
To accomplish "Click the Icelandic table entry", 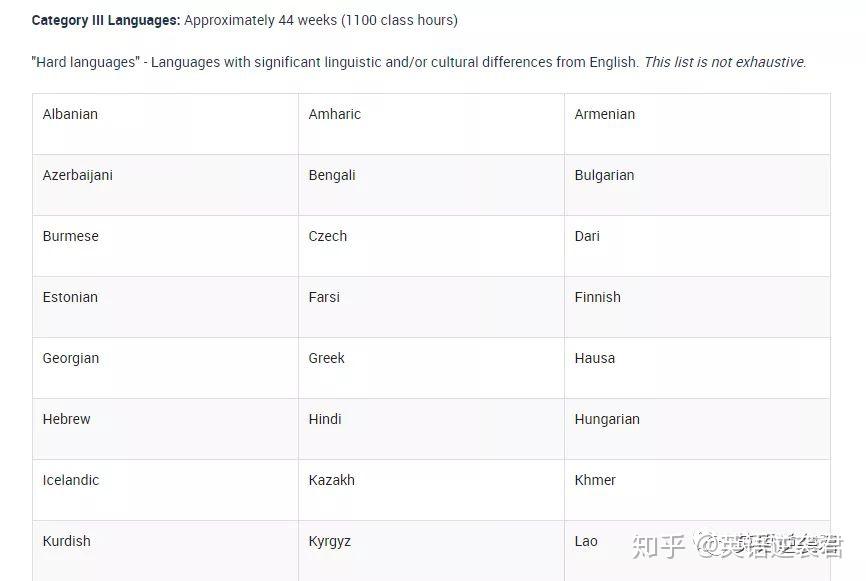I will (x=71, y=480).
